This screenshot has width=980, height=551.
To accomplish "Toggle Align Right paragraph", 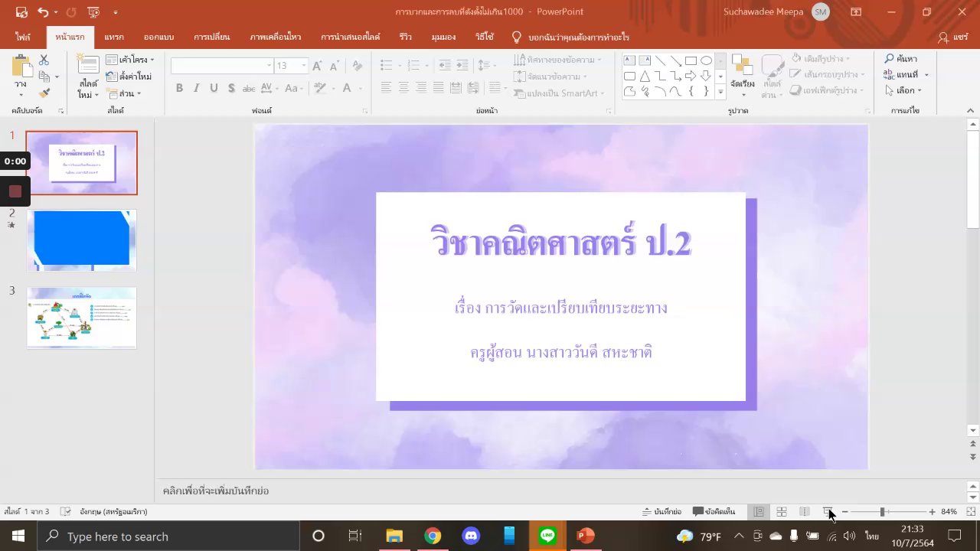I will (421, 88).
